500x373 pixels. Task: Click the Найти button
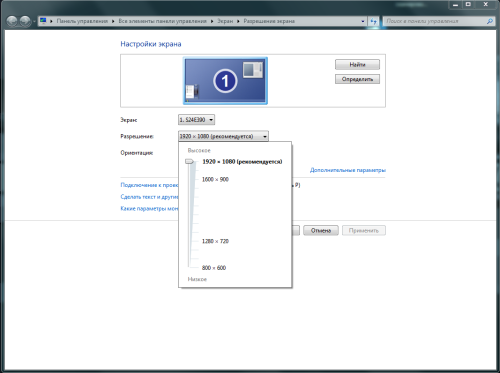[x=357, y=64]
